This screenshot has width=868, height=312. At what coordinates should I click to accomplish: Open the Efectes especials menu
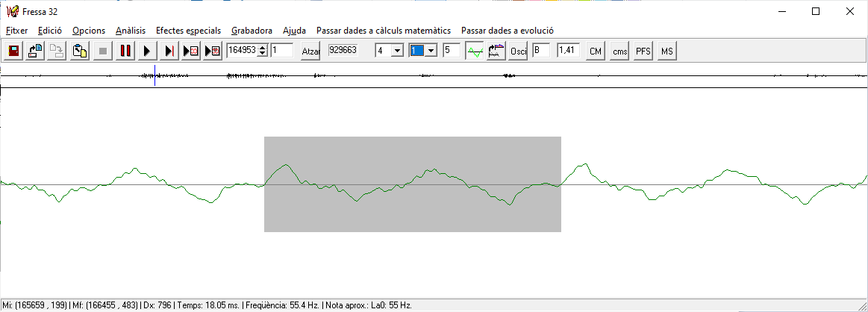pyautogui.click(x=188, y=31)
